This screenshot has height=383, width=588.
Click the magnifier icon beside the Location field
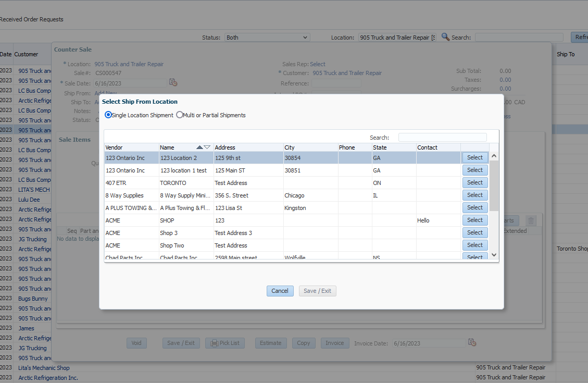445,37
